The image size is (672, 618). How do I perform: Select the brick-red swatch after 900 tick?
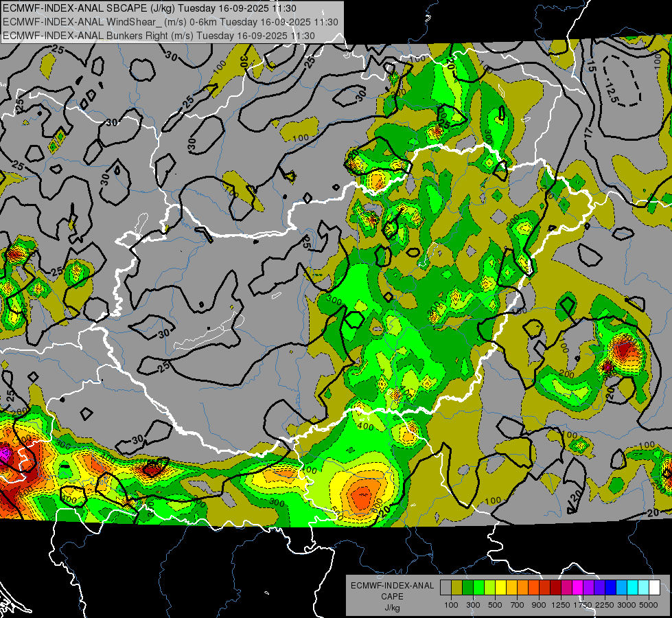pyautogui.click(x=545, y=587)
